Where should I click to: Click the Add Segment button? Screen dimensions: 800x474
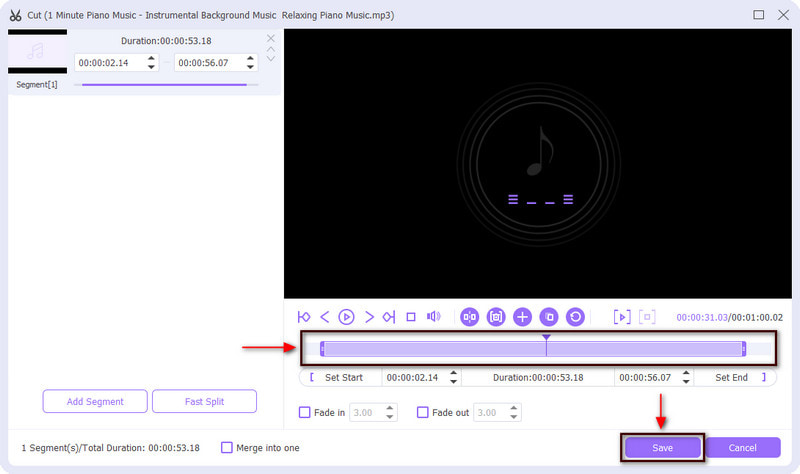(x=95, y=401)
